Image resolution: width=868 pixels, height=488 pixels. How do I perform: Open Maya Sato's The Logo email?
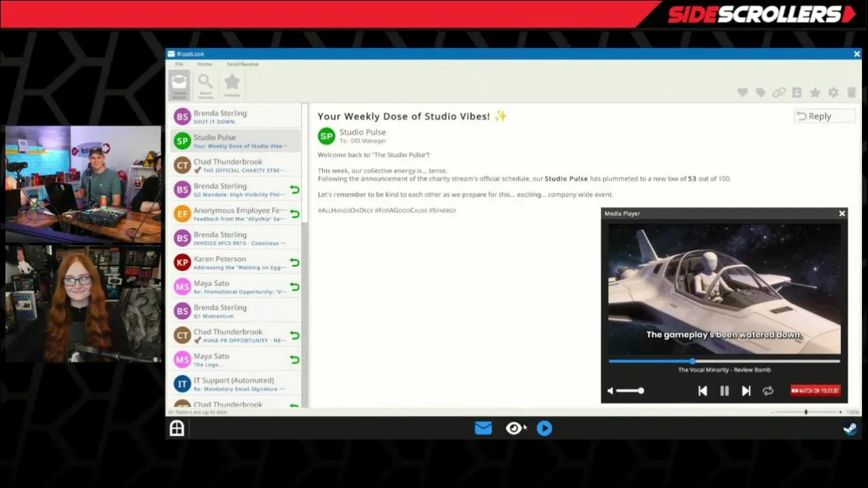[236, 361]
